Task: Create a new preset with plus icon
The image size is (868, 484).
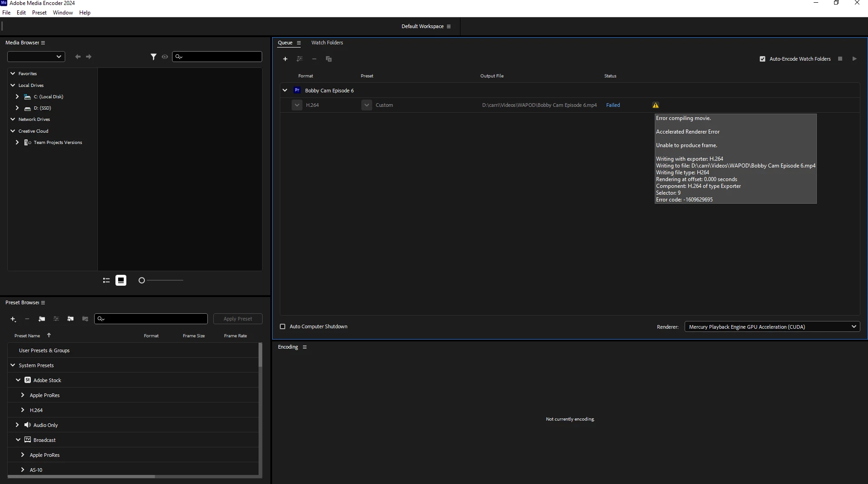Action: [13, 319]
